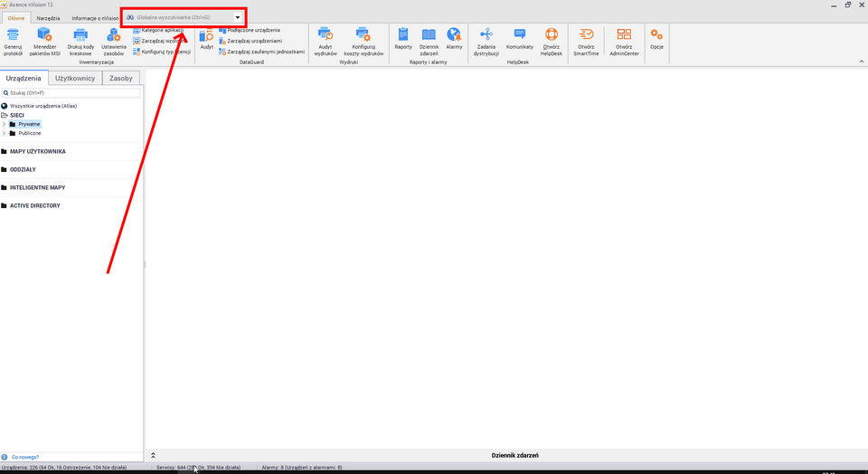This screenshot has width=868, height=474.
Task: Open the Globalna wyszukiwarka dropdown arrow
Action: (238, 17)
